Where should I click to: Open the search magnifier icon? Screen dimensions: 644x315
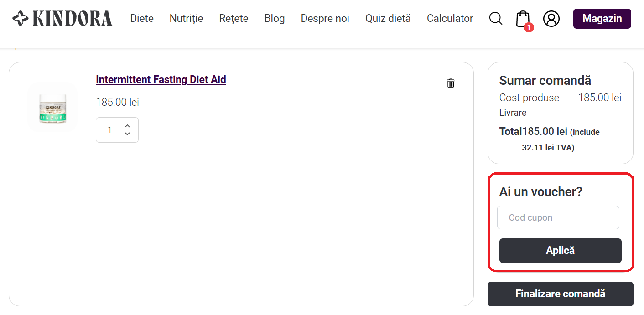pyautogui.click(x=496, y=19)
